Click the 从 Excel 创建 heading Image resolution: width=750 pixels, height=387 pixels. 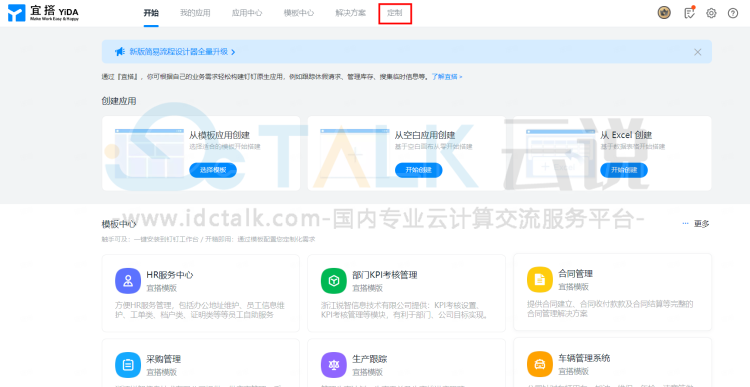click(x=626, y=135)
